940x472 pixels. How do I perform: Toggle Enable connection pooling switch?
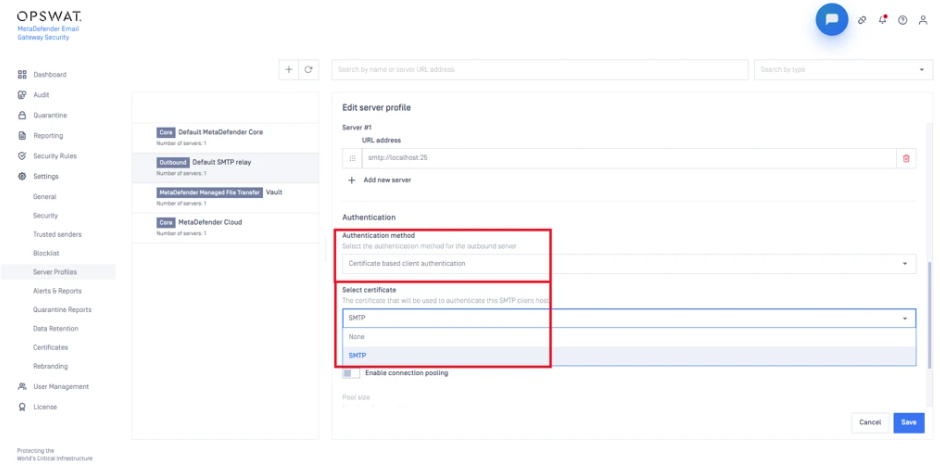[x=351, y=373]
